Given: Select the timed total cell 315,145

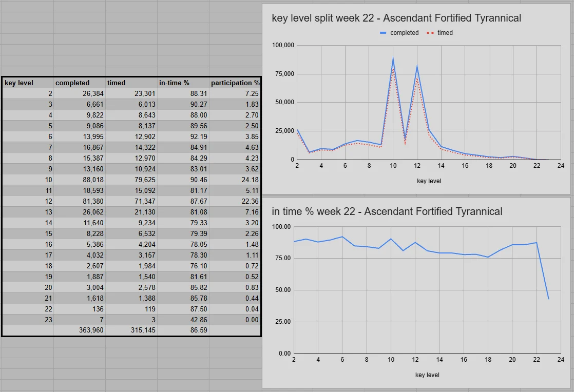Looking at the screenshot, I should (x=131, y=330).
